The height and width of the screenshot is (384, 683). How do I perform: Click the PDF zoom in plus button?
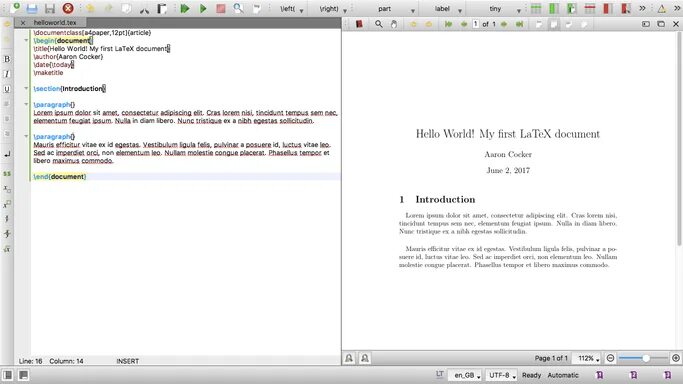pos(676,358)
